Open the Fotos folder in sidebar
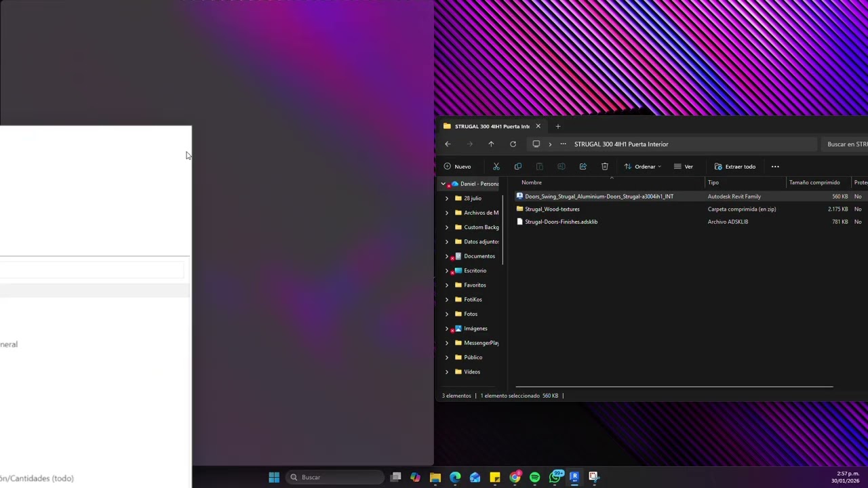868x488 pixels. [x=471, y=314]
